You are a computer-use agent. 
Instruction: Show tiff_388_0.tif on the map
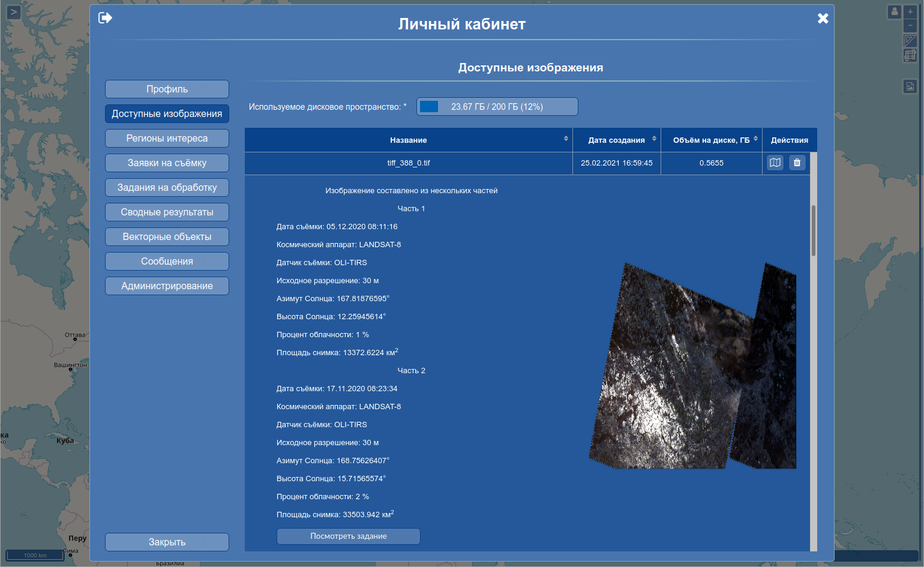point(775,163)
